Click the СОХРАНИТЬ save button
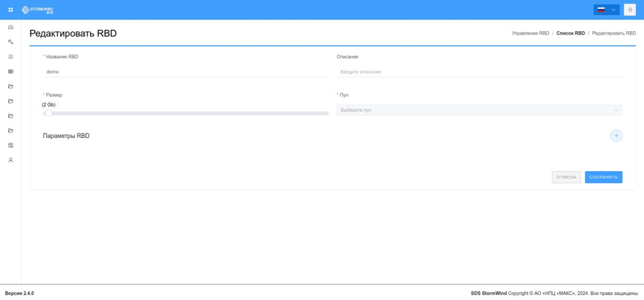Image resolution: width=644 pixels, height=300 pixels. 604,177
